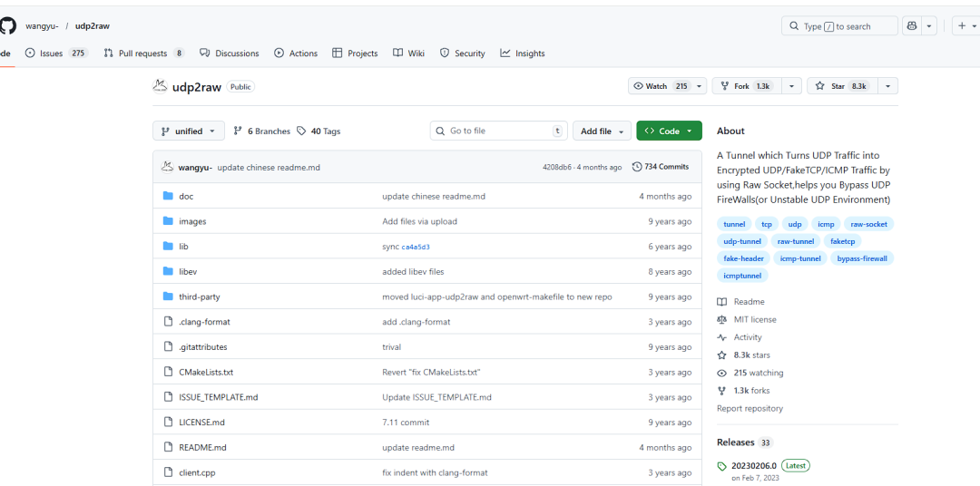Open the plus create-new menu
Image resolution: width=980 pixels, height=486 pixels.
click(x=966, y=25)
